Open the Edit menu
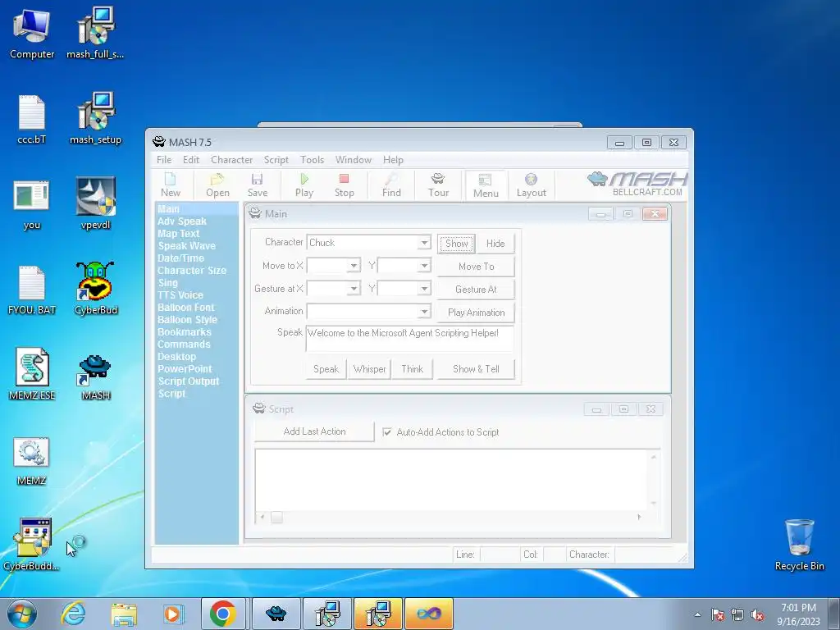This screenshot has height=630, width=840. coord(190,160)
